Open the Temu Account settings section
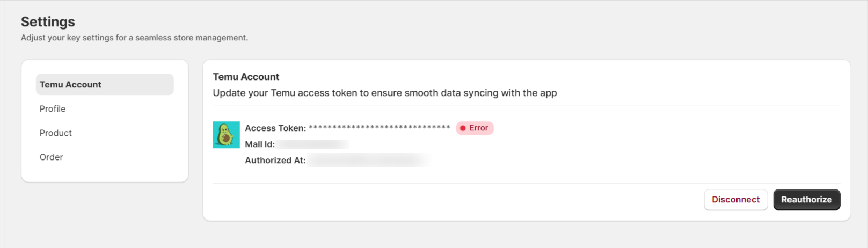868x248 pixels. (x=105, y=84)
